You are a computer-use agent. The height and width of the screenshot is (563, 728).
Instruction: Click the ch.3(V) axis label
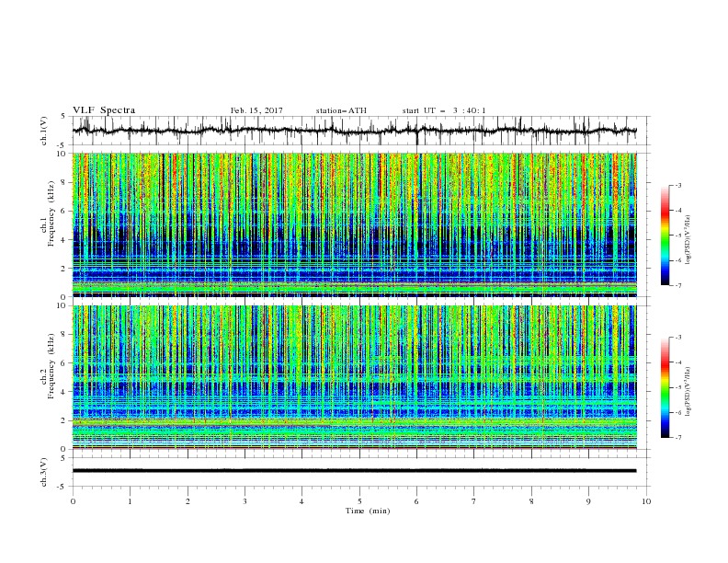coord(44,472)
